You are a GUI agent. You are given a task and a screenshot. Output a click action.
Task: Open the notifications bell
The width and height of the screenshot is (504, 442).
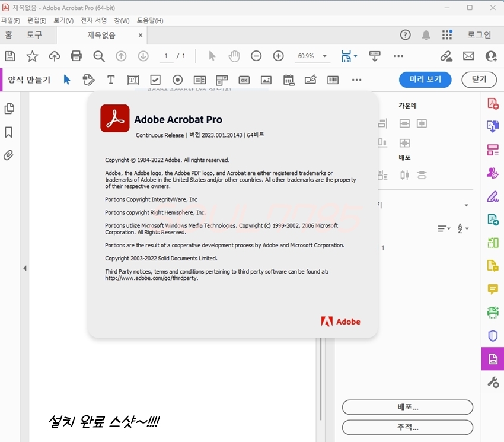(x=426, y=35)
